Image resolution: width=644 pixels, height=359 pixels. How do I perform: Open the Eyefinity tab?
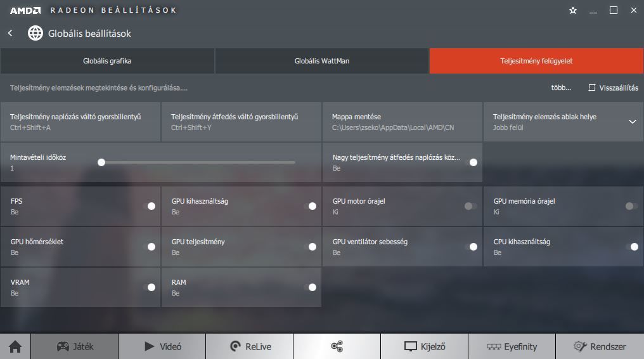click(x=512, y=347)
